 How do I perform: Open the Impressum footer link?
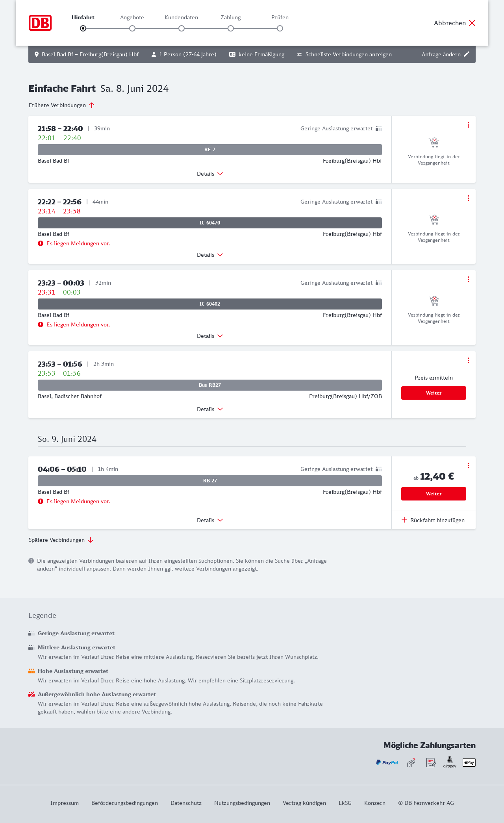[x=65, y=803]
